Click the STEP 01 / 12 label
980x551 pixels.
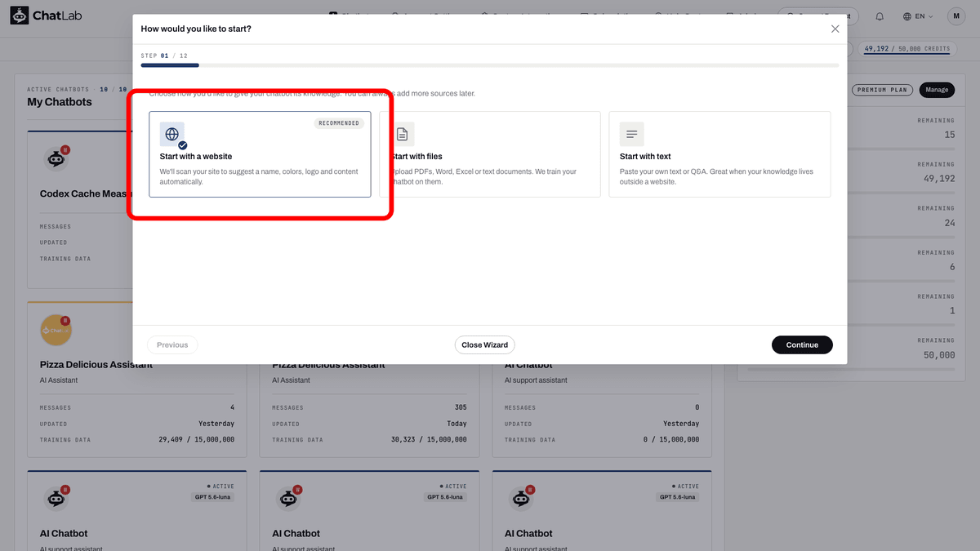[164, 56]
